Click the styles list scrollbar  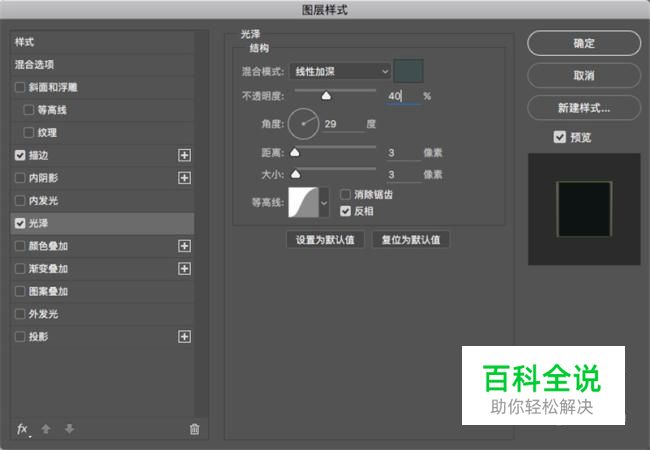click(x=201, y=224)
